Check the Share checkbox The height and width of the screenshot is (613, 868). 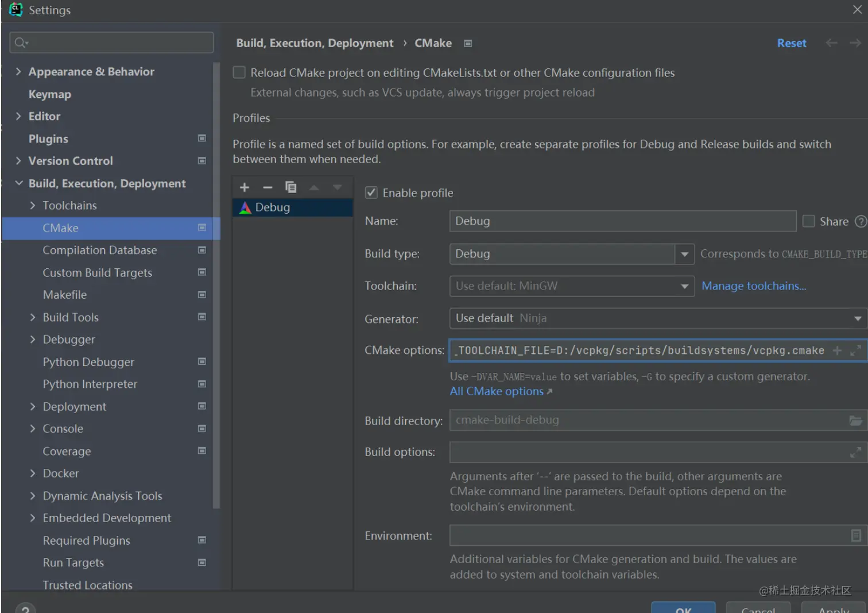tap(809, 221)
